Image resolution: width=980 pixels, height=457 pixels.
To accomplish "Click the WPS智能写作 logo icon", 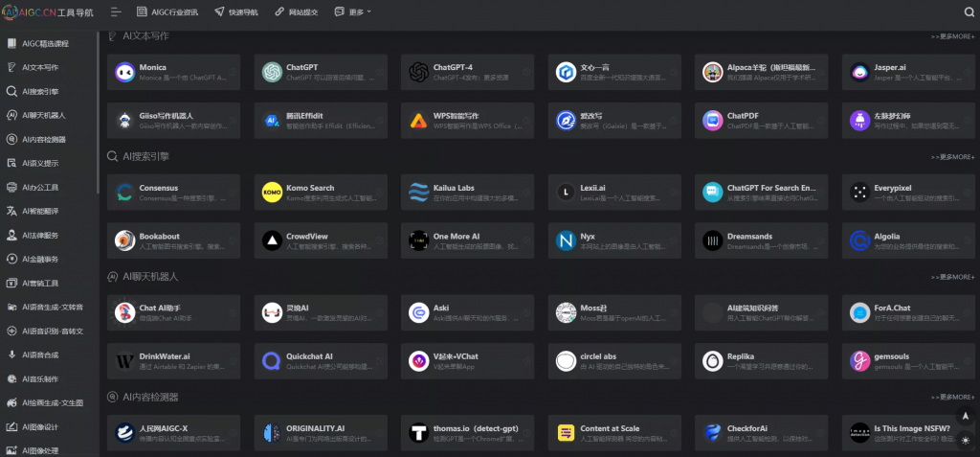I will (418, 121).
